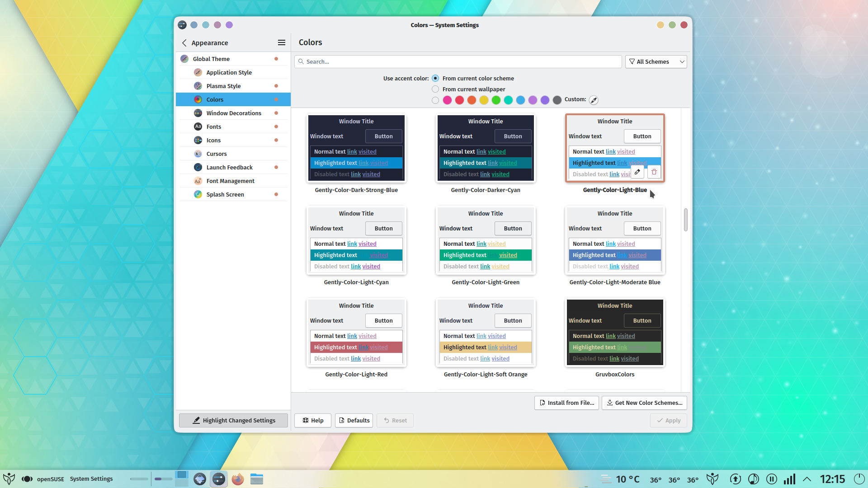The image size is (868, 488).
Task: Pick the orange custom accent color swatch
Action: pyautogui.click(x=472, y=100)
